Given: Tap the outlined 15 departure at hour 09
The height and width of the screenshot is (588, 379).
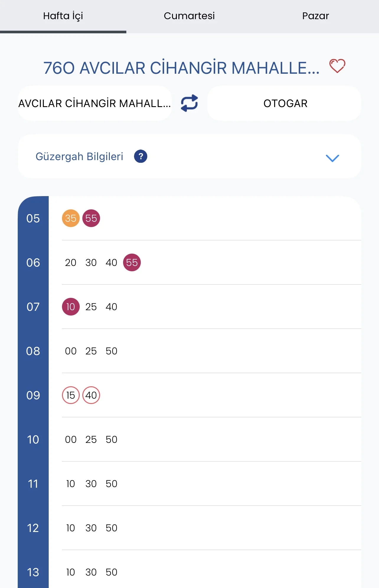Looking at the screenshot, I should [x=71, y=395].
